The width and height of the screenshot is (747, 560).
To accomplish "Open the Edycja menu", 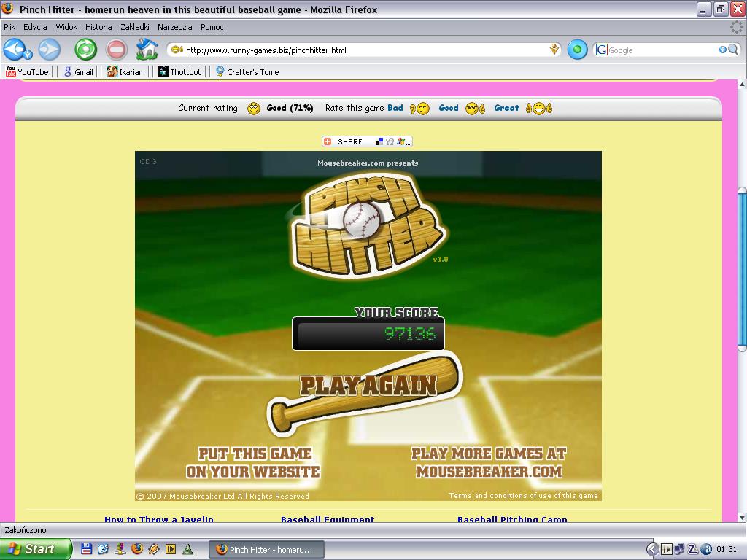I will coord(35,27).
